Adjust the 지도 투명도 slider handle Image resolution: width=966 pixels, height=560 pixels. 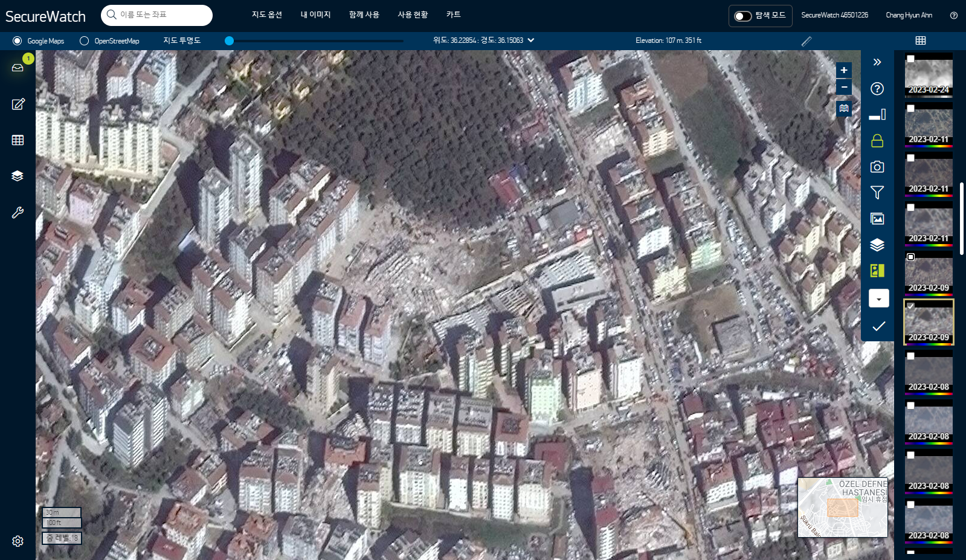click(x=229, y=41)
